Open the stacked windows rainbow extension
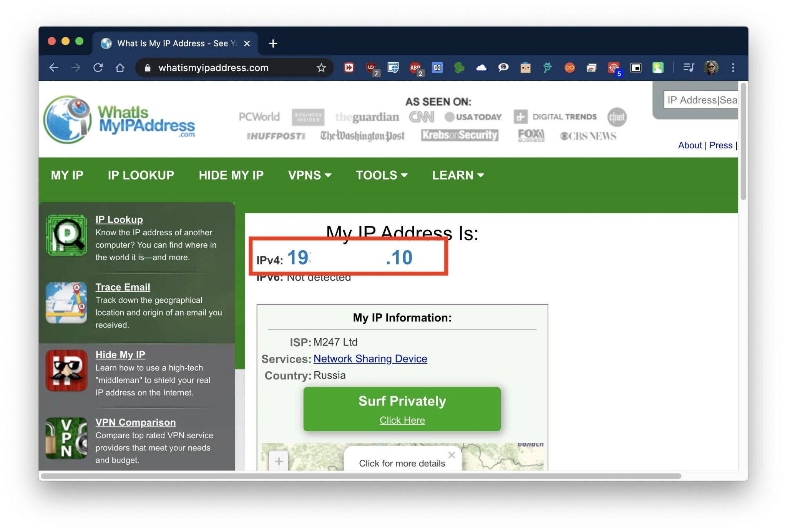Viewport: 787px width, 532px height. tap(591, 68)
